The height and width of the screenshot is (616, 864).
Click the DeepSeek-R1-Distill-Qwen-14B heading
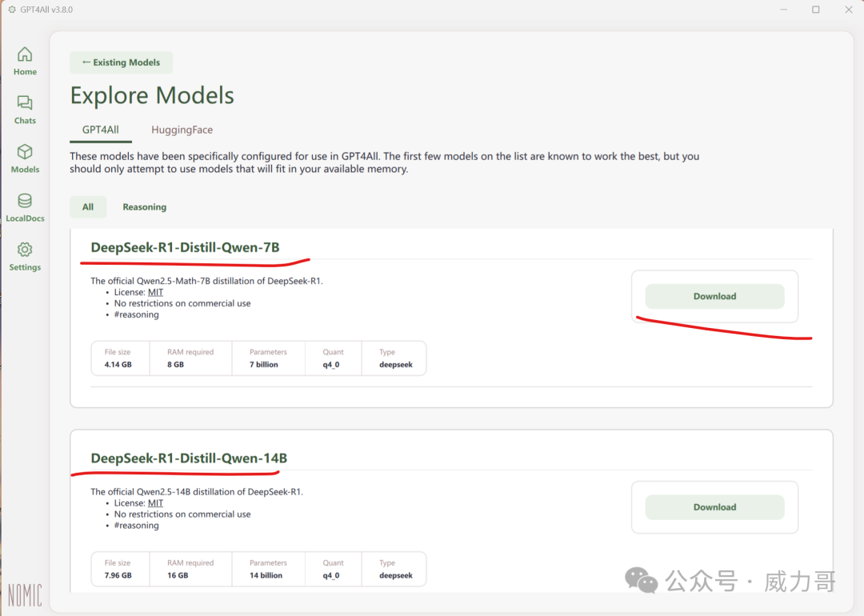click(x=189, y=458)
